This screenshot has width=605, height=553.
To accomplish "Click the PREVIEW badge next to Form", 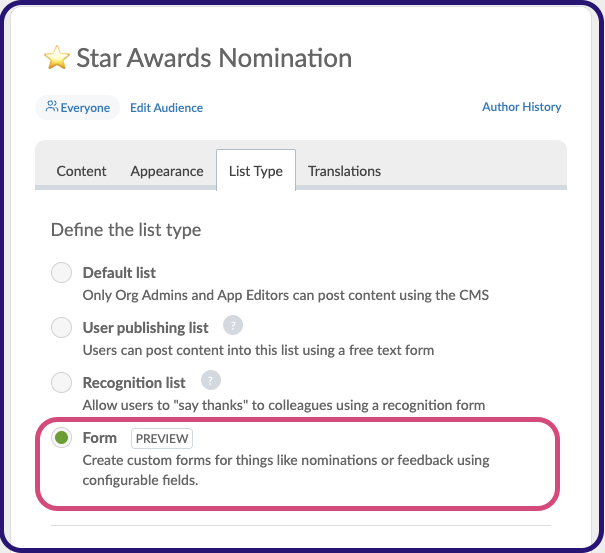I will coord(162,438).
